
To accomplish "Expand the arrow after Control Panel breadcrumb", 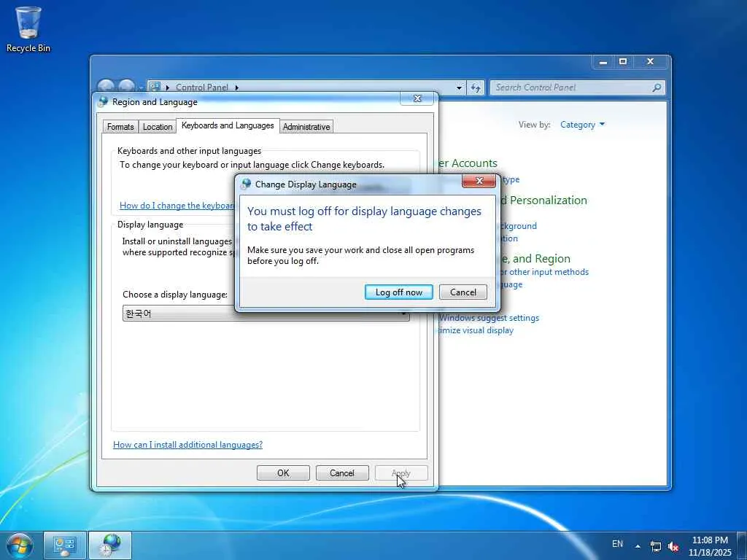I will coord(237,87).
